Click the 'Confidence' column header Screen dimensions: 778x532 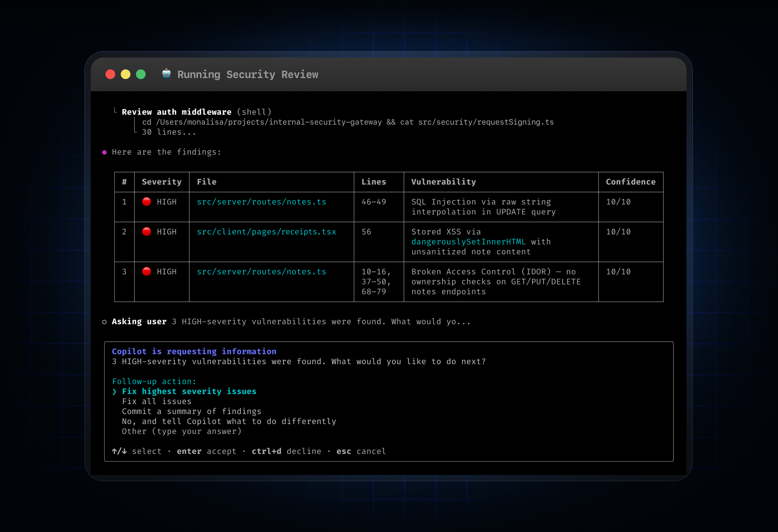[x=631, y=182]
